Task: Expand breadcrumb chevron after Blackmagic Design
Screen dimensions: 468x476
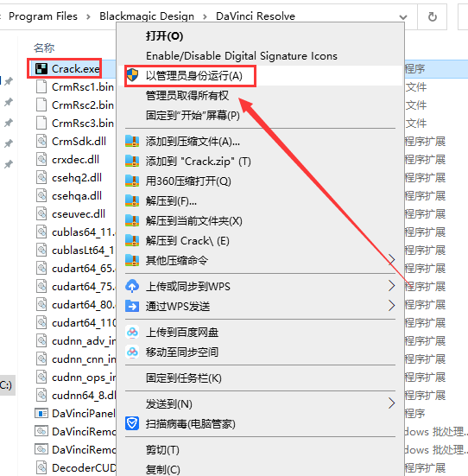Action: tap(205, 16)
